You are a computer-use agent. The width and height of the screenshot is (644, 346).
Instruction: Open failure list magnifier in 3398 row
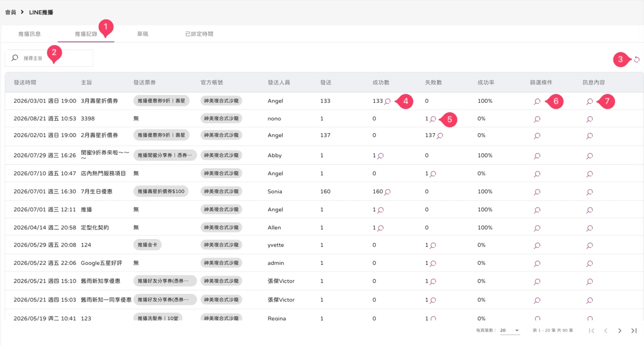click(433, 119)
